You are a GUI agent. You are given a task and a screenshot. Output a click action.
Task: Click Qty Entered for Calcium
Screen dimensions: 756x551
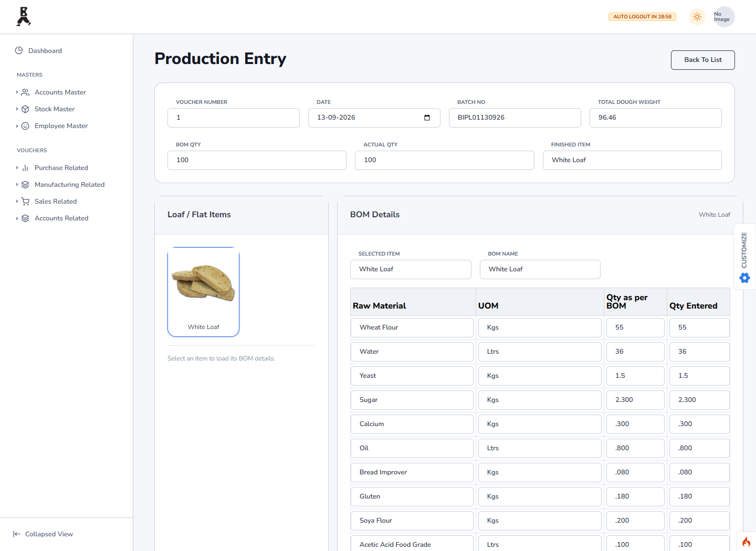point(699,424)
